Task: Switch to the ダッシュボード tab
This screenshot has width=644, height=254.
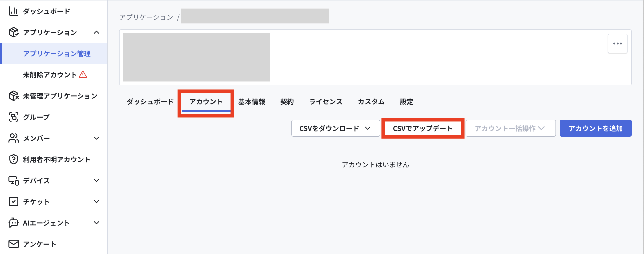Action: [150, 102]
